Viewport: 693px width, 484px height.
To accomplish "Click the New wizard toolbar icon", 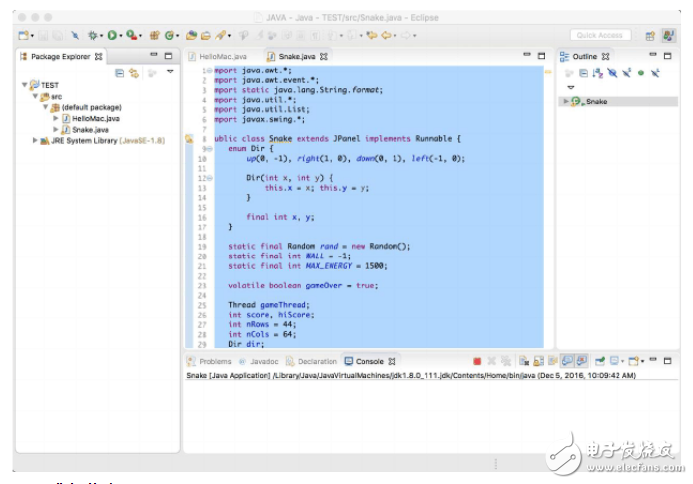I will [23, 35].
